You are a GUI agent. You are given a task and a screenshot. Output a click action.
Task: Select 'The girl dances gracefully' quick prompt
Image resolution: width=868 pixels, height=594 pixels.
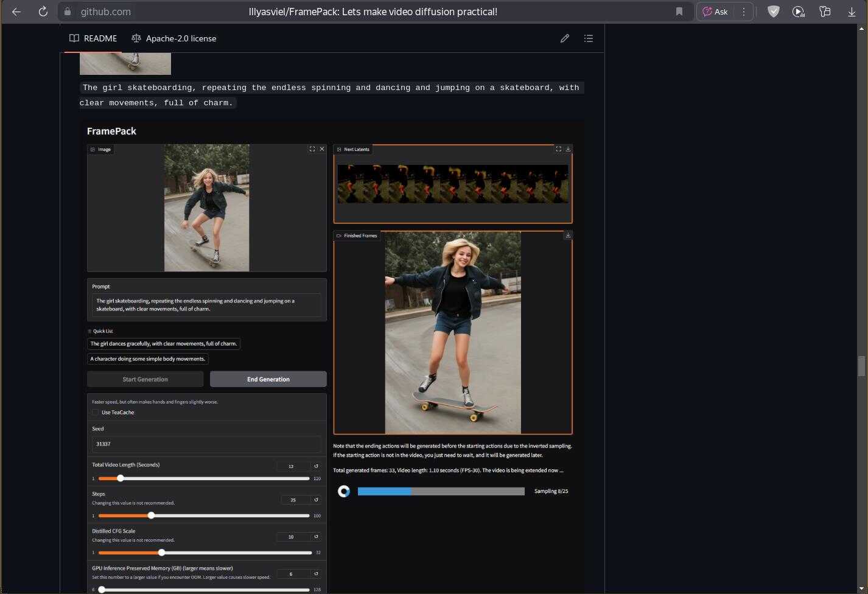(x=164, y=344)
